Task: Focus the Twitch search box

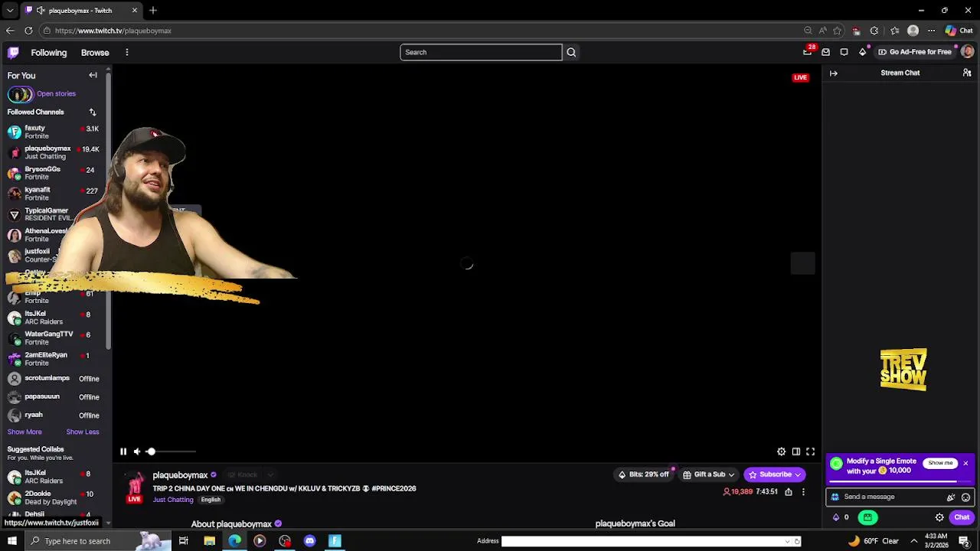Action: pyautogui.click(x=481, y=52)
